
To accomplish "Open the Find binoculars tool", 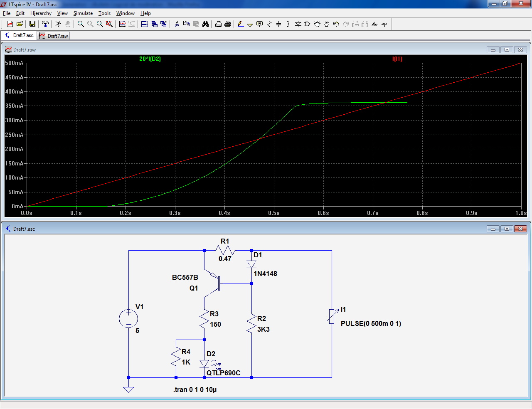I will 205,24.
